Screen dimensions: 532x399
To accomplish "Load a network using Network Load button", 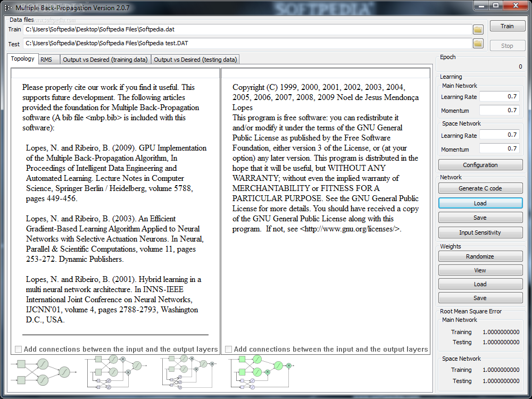I will [480, 203].
